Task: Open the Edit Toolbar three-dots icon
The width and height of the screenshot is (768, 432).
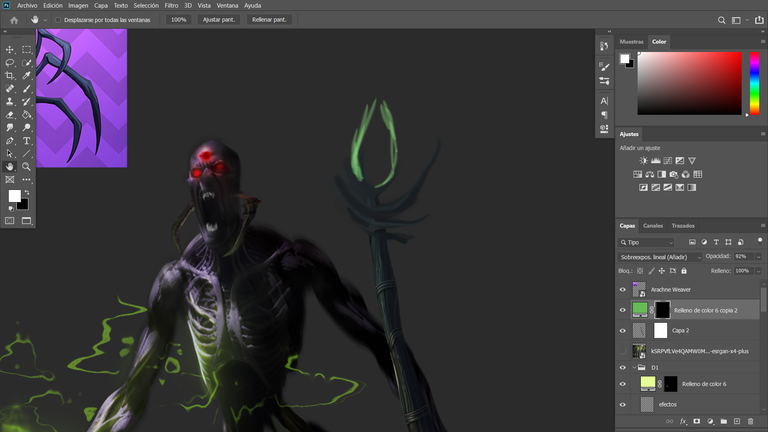Action: (x=26, y=180)
